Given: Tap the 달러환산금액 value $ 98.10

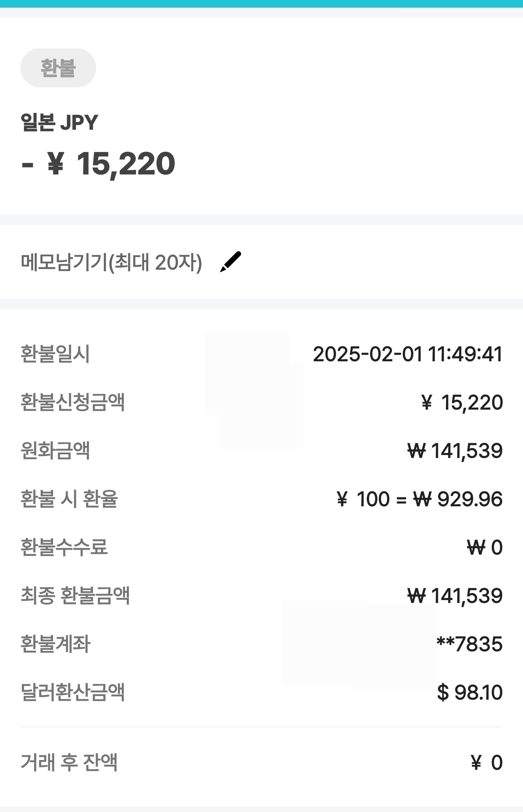Looking at the screenshot, I should coord(470,692).
